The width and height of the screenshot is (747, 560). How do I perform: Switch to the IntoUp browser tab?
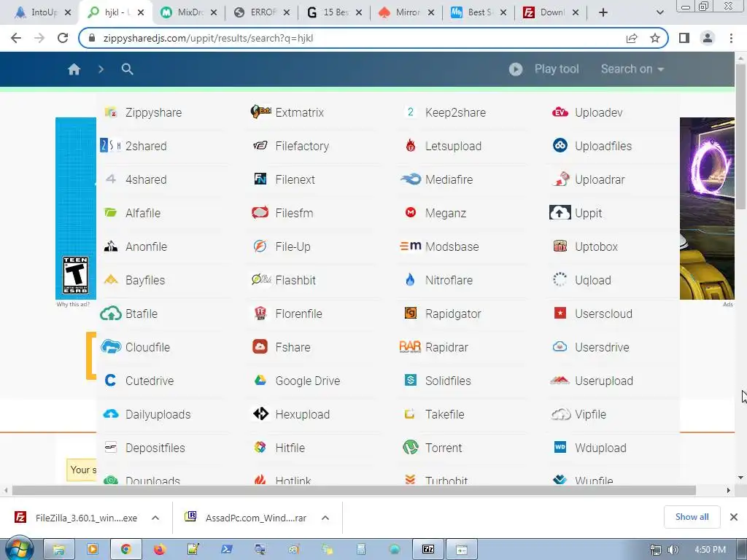click(43, 12)
